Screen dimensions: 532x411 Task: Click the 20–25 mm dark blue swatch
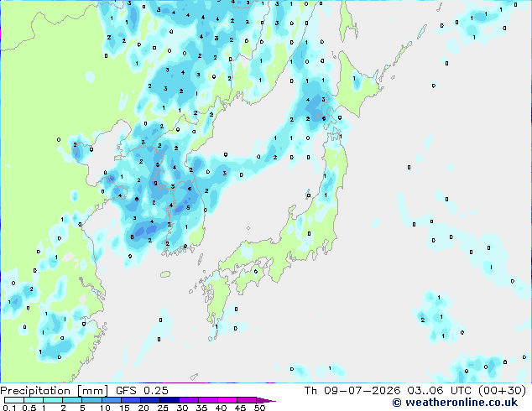point(150,400)
